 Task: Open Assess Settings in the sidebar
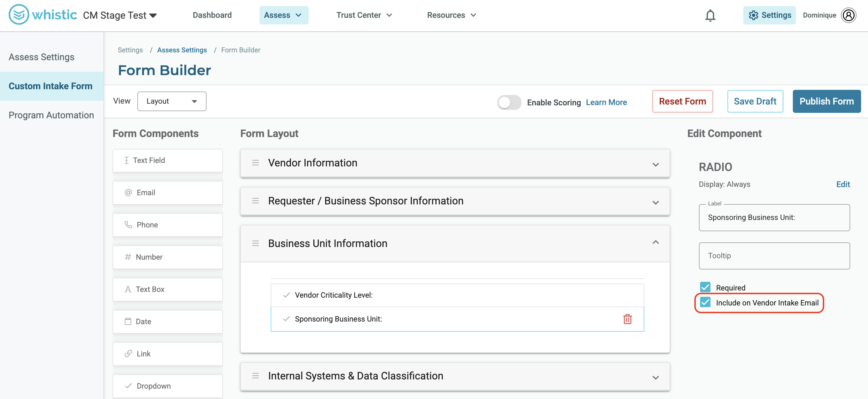[41, 57]
